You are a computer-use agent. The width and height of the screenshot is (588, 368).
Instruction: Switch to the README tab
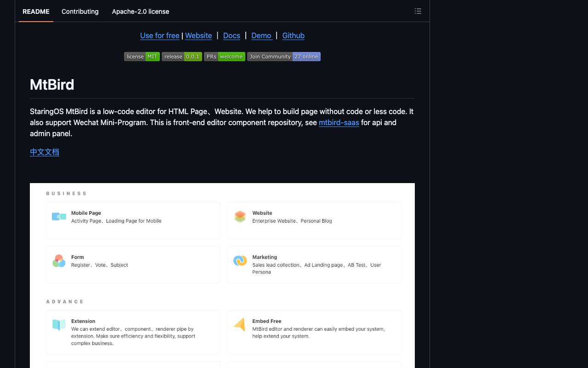click(x=36, y=11)
